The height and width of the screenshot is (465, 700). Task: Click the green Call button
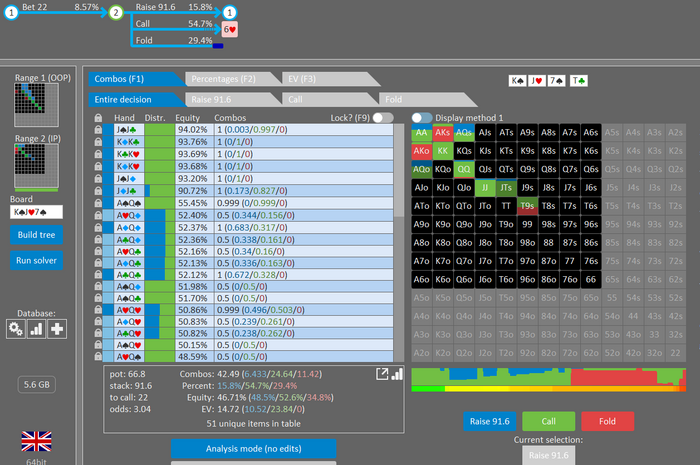click(x=548, y=421)
